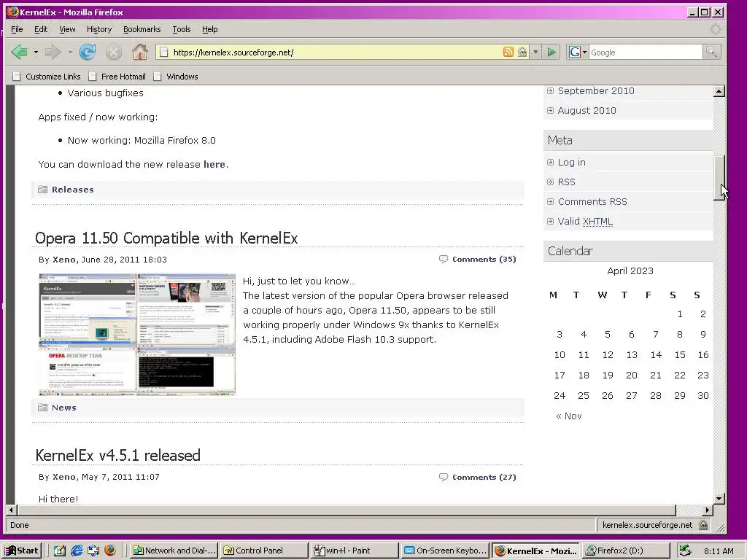Click the Firefox quick launch icon
747x560 pixels.
(110, 551)
